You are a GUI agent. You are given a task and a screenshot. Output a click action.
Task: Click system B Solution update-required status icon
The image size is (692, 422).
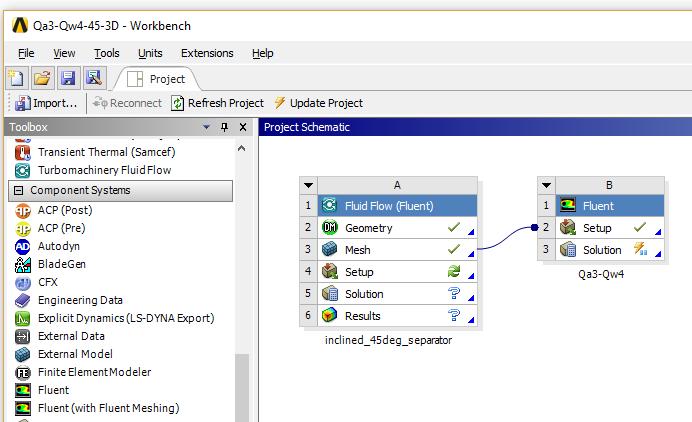640,249
